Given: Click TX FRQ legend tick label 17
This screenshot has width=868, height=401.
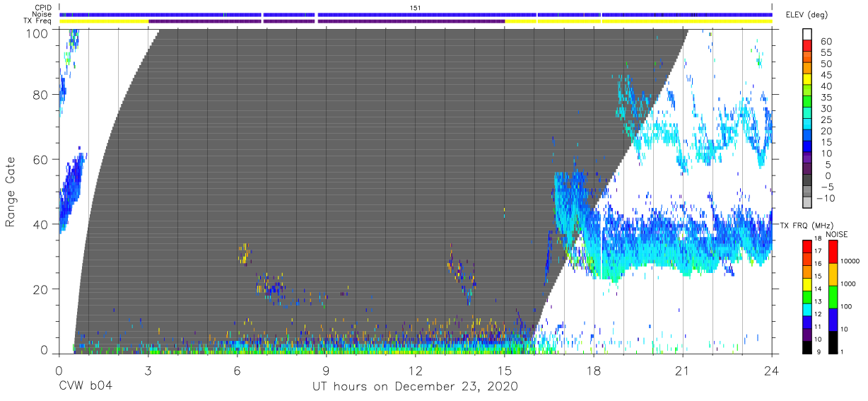Looking at the screenshot, I should pyautogui.click(x=818, y=251).
